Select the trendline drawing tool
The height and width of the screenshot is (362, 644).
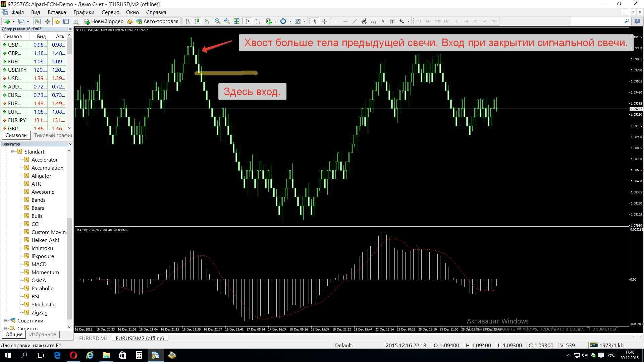click(x=355, y=21)
